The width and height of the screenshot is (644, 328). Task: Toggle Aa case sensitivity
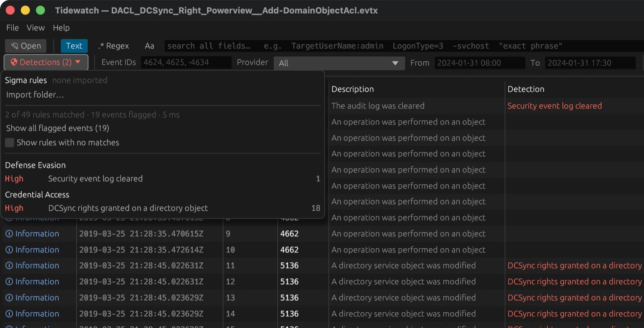(x=149, y=46)
